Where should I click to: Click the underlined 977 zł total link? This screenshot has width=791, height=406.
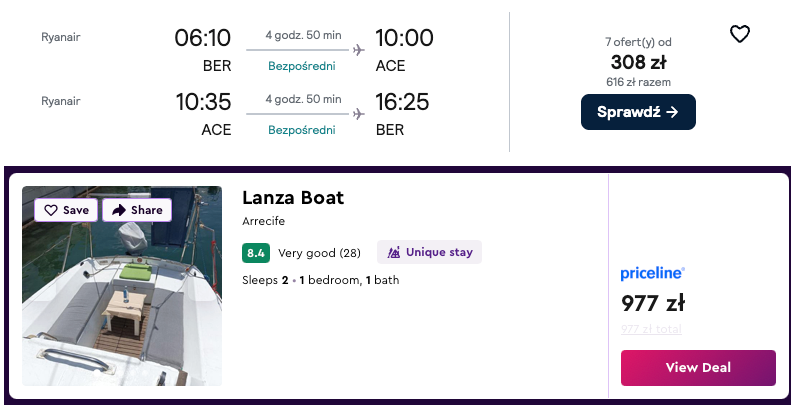[x=651, y=328]
